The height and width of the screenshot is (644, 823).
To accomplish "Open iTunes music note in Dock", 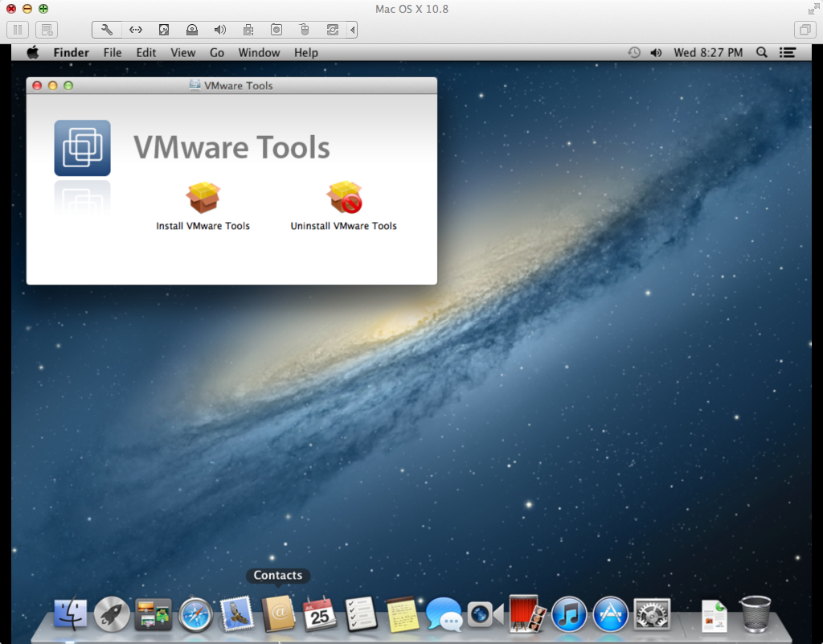I will click(x=568, y=614).
